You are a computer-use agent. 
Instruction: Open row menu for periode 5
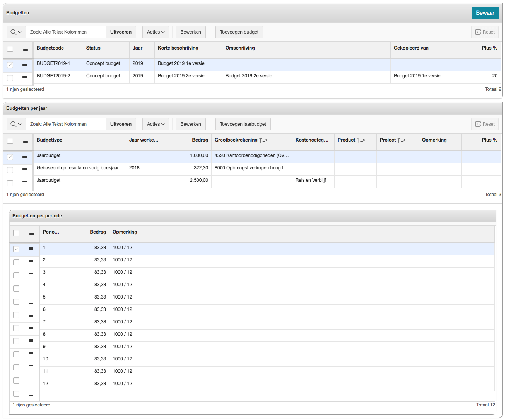click(x=31, y=302)
